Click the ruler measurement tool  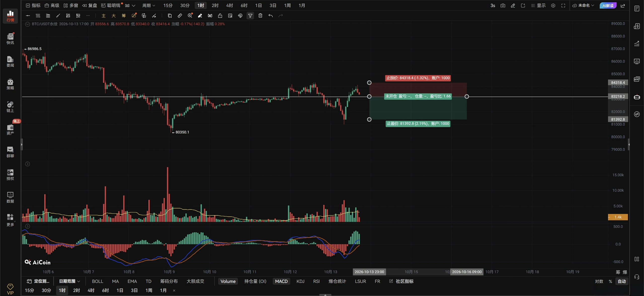180,16
